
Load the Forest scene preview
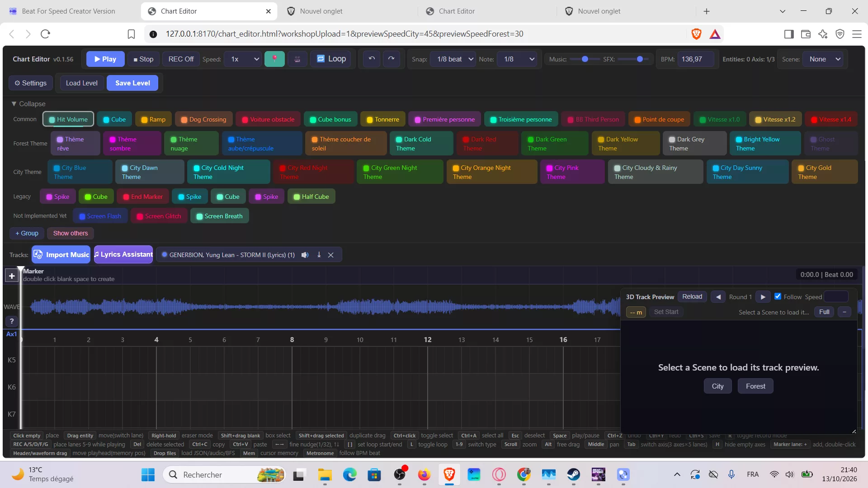click(755, 386)
